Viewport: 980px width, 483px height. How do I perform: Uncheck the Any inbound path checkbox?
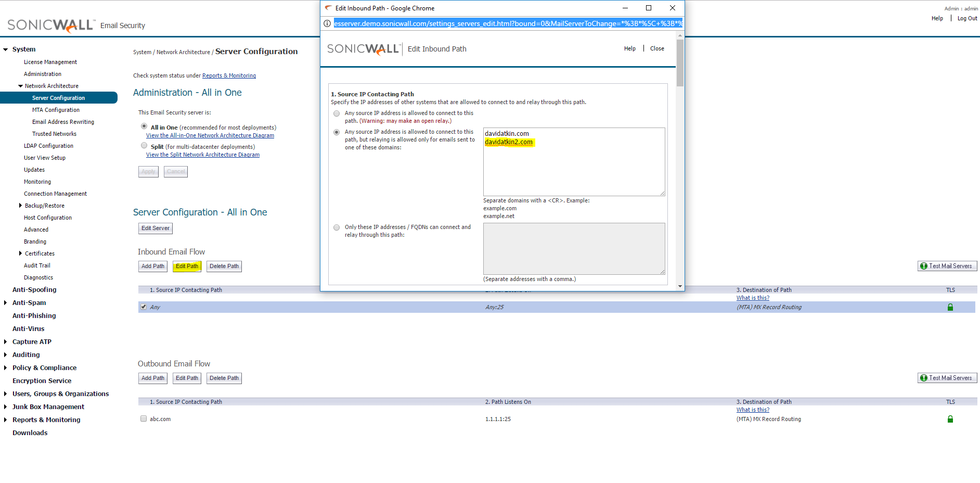click(144, 307)
